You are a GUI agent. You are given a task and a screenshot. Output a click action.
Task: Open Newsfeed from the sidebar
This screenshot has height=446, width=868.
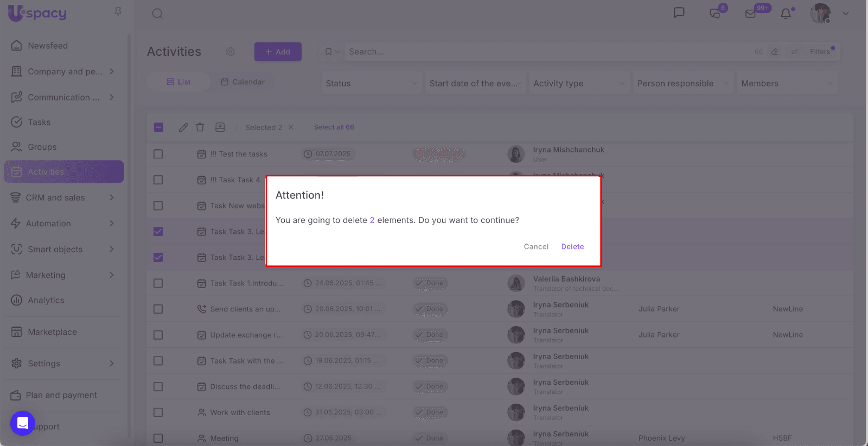click(48, 46)
